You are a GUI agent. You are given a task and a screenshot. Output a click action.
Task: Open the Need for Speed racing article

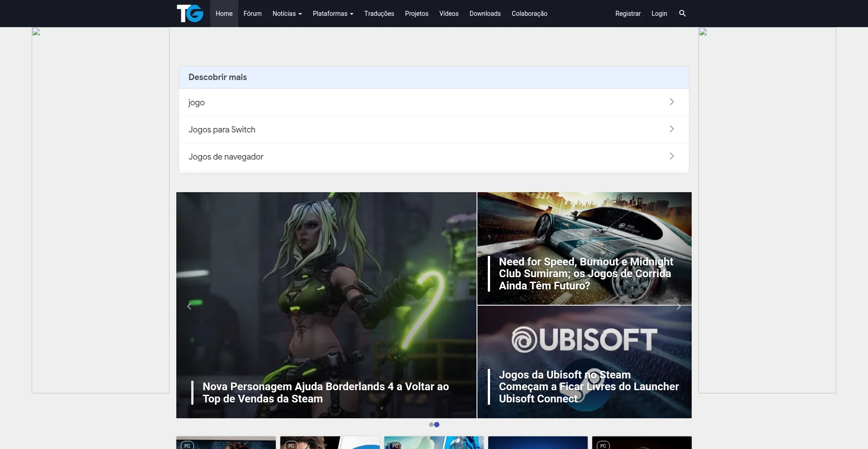[x=586, y=274]
